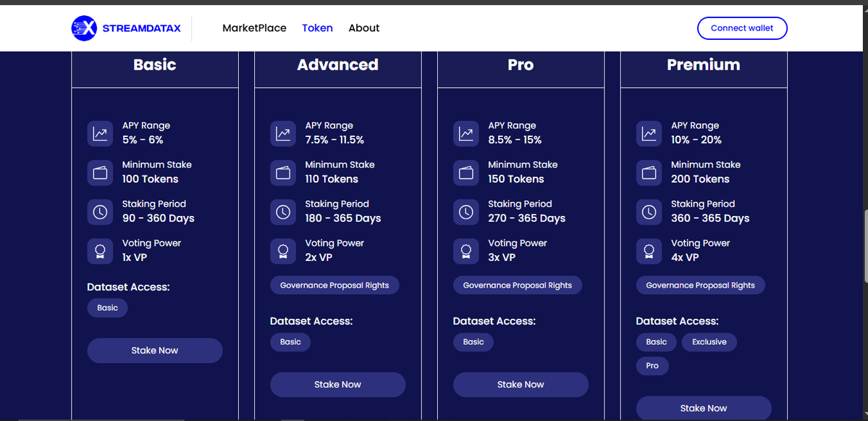Click the Pro plan title heading

tap(521, 64)
